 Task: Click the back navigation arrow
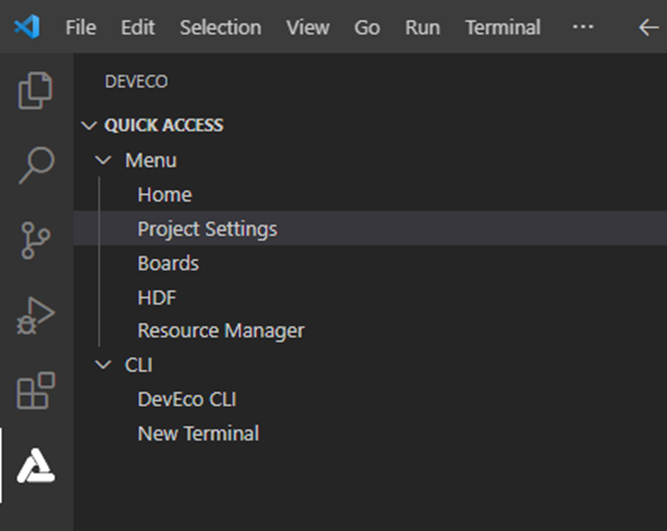[x=648, y=27]
